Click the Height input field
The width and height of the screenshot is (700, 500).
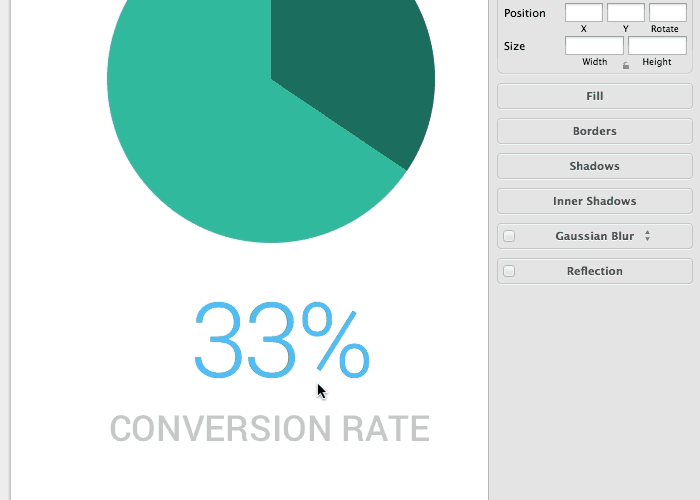657,46
